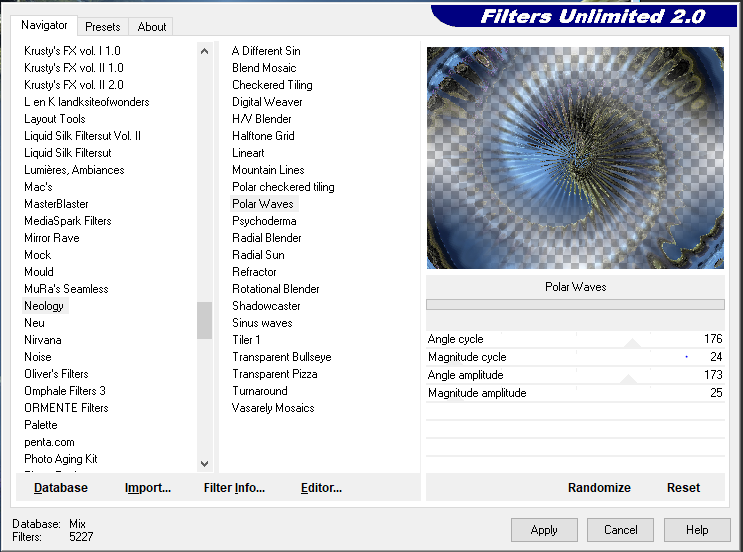Click the progress bar under Polar Waves

coord(575,304)
